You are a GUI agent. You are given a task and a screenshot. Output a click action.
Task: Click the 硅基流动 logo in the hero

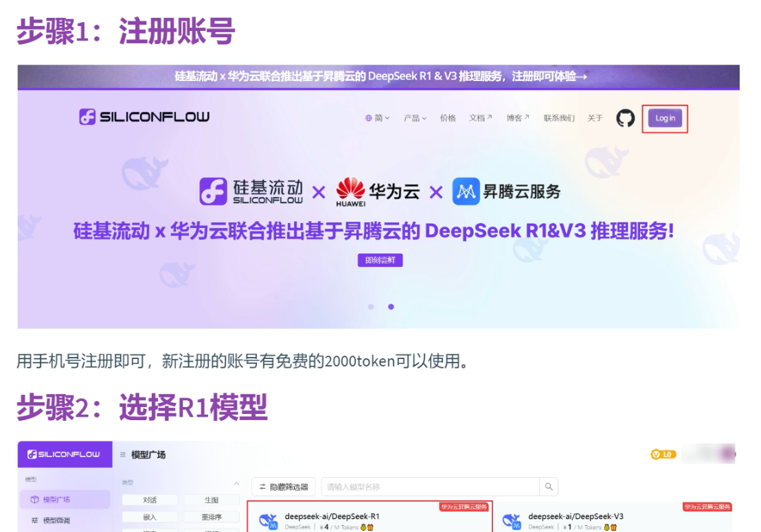click(x=251, y=191)
